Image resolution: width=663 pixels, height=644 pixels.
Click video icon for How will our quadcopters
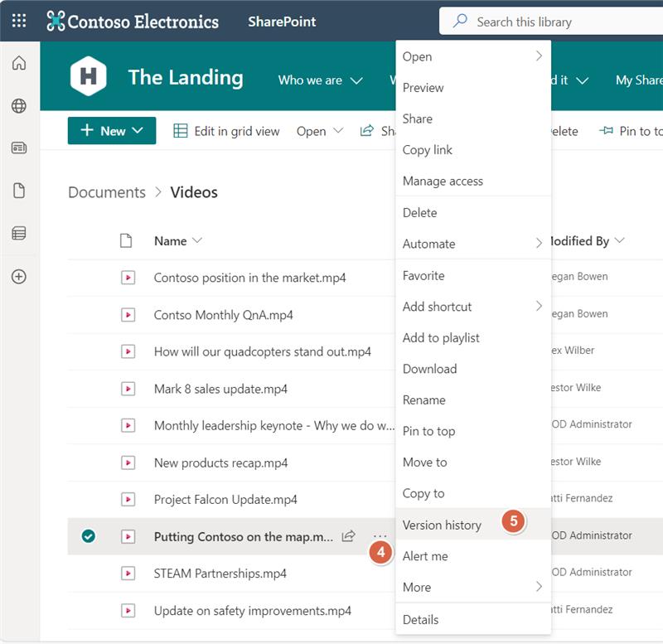128,351
